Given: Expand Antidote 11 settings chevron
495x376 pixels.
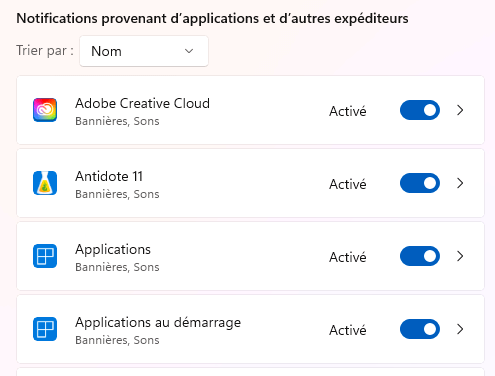Looking at the screenshot, I should 460,183.
